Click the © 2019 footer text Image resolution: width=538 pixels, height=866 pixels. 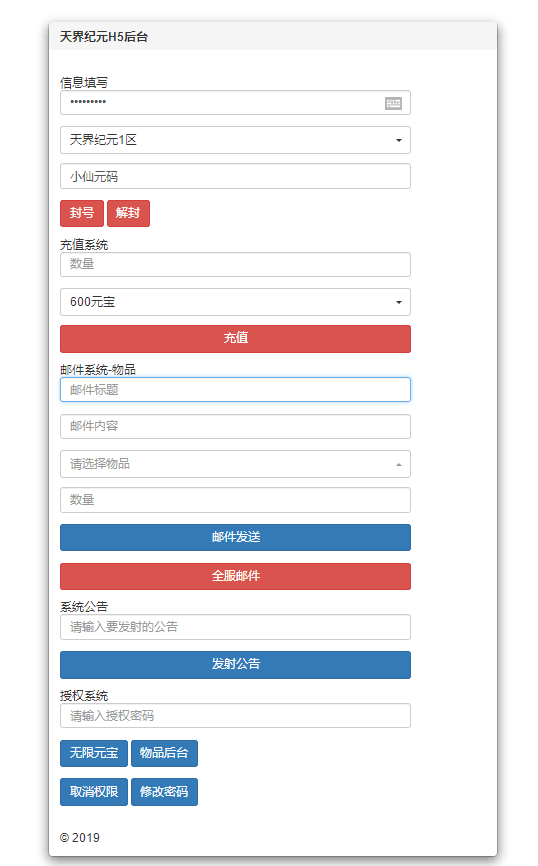pos(80,838)
